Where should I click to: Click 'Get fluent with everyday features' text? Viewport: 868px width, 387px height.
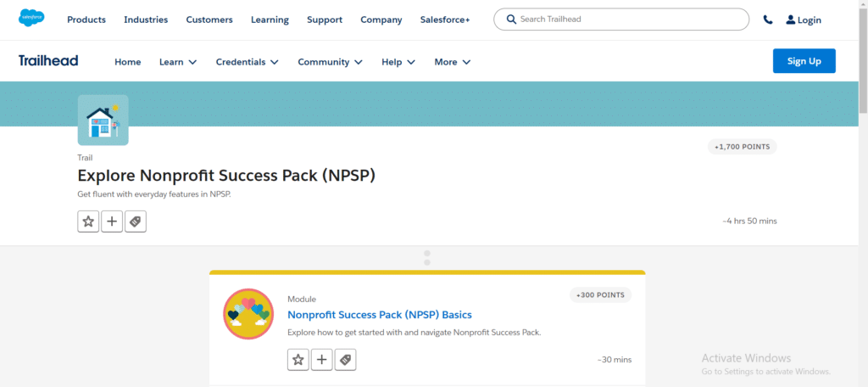(x=154, y=194)
